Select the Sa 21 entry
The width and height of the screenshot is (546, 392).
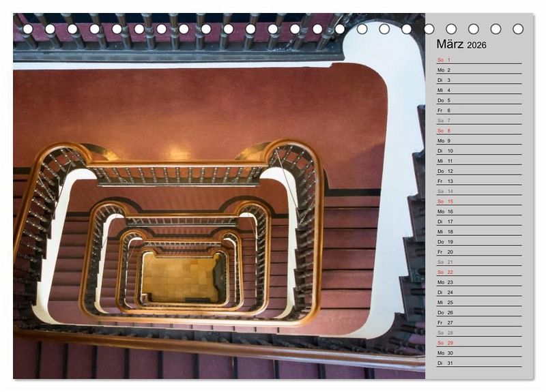click(478, 262)
